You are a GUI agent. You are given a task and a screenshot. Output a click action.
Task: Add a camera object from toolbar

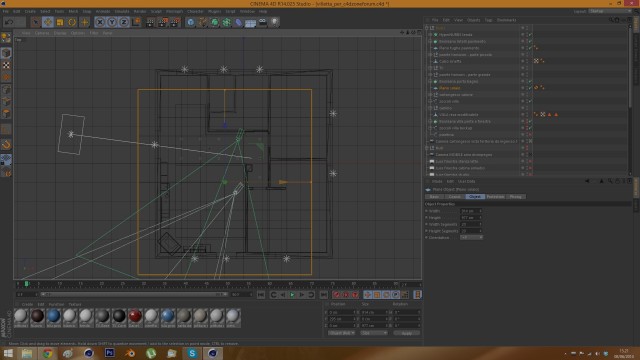(262, 22)
